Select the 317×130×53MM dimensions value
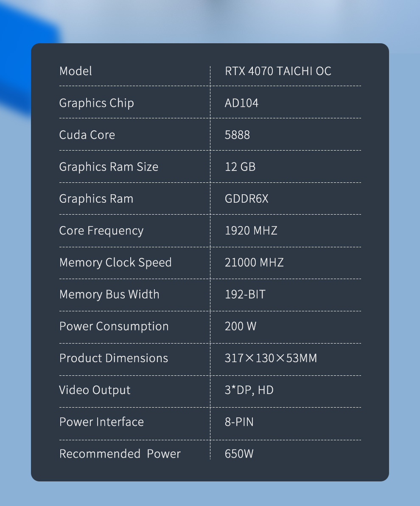Screen dimensions: 420x506 tap(271, 358)
